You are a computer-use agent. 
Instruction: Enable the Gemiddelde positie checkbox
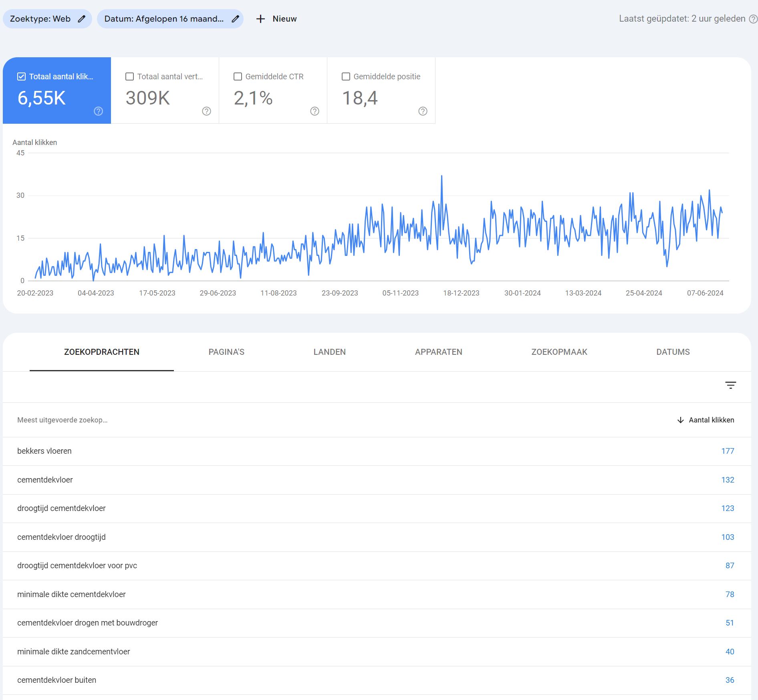346,76
